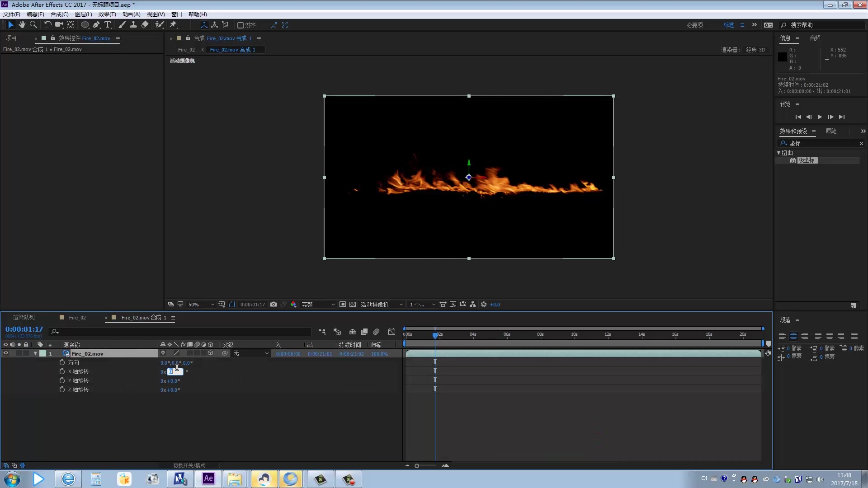Select the Hand tool
This screenshot has height=488, width=868.
(x=22, y=25)
